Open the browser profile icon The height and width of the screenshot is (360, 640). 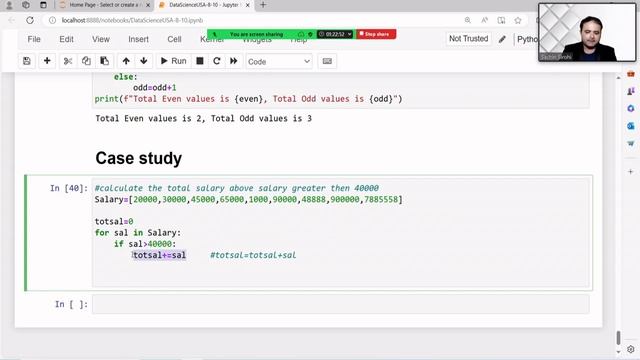pos(9,5)
